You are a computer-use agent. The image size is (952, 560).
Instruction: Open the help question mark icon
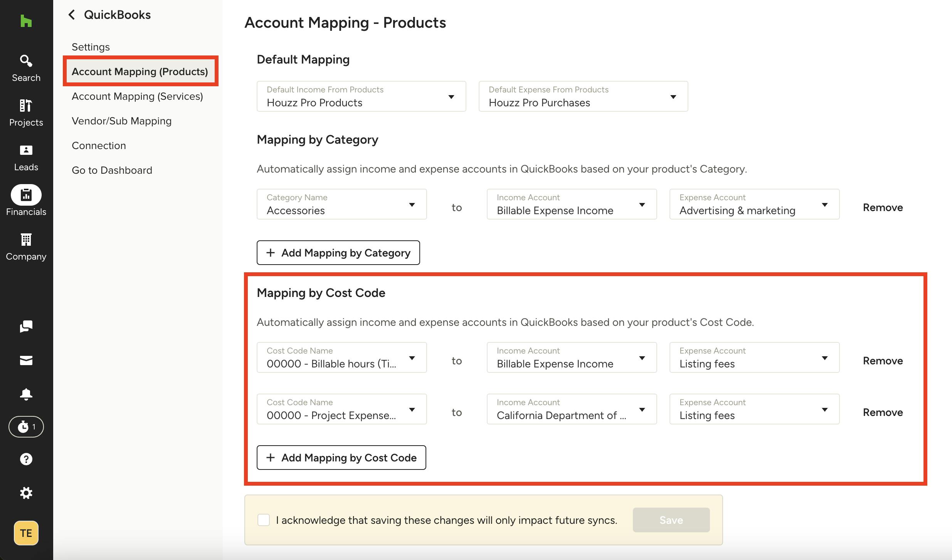pos(26,459)
